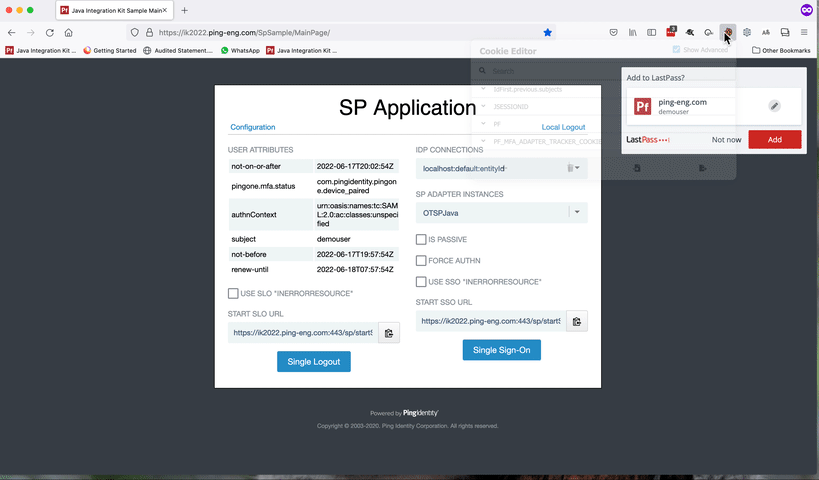Edit the ping-eng.com LastPass entry

[x=775, y=106]
